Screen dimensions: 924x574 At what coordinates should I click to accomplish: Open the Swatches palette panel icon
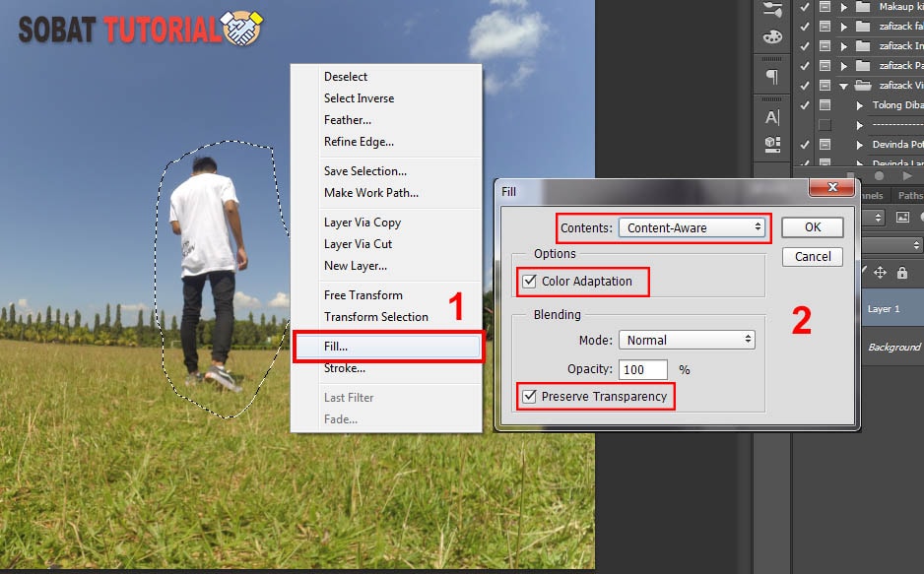772,37
